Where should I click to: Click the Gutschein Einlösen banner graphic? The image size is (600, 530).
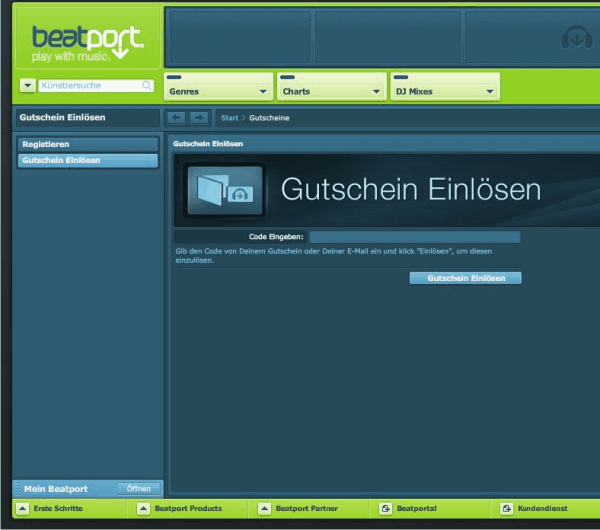(224, 189)
